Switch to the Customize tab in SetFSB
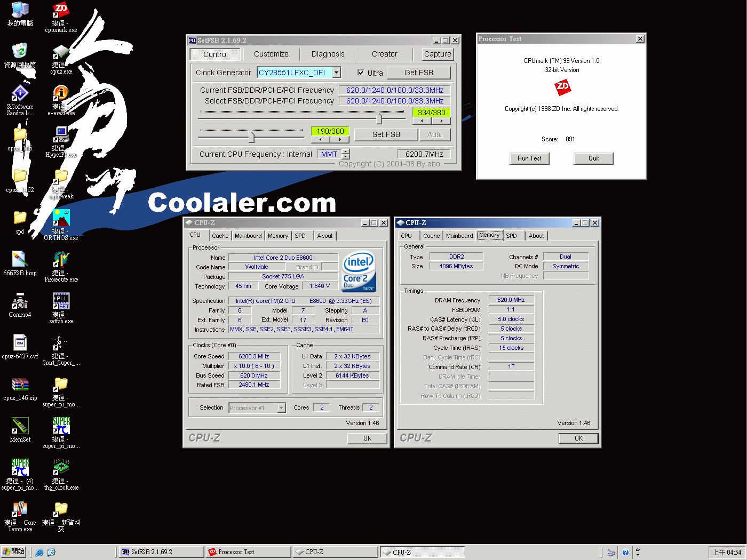Viewport: 747px width, 560px height. (x=271, y=54)
